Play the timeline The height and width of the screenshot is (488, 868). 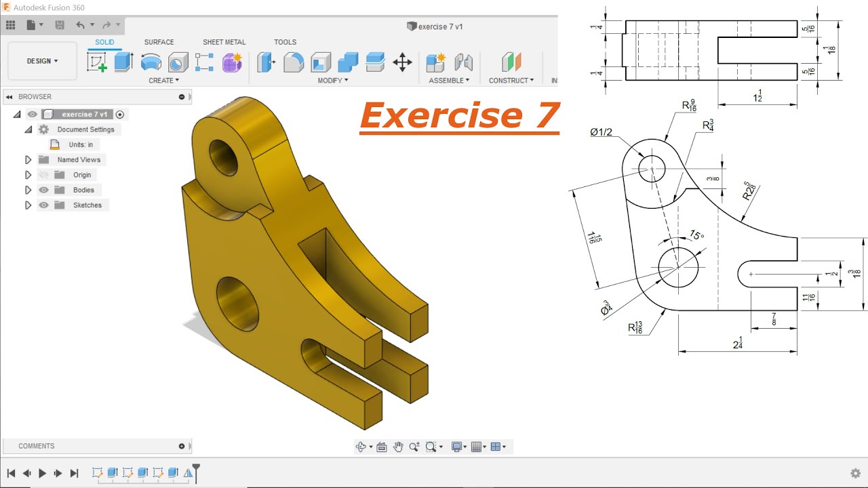[42, 473]
